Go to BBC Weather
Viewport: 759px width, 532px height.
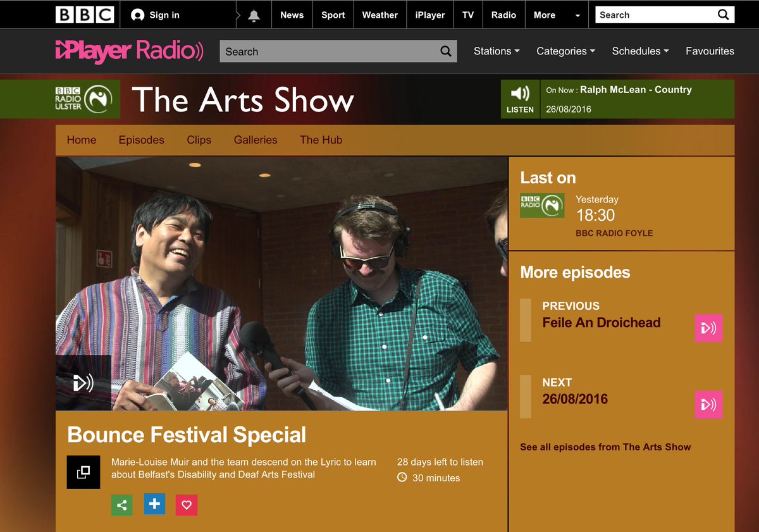click(x=380, y=15)
